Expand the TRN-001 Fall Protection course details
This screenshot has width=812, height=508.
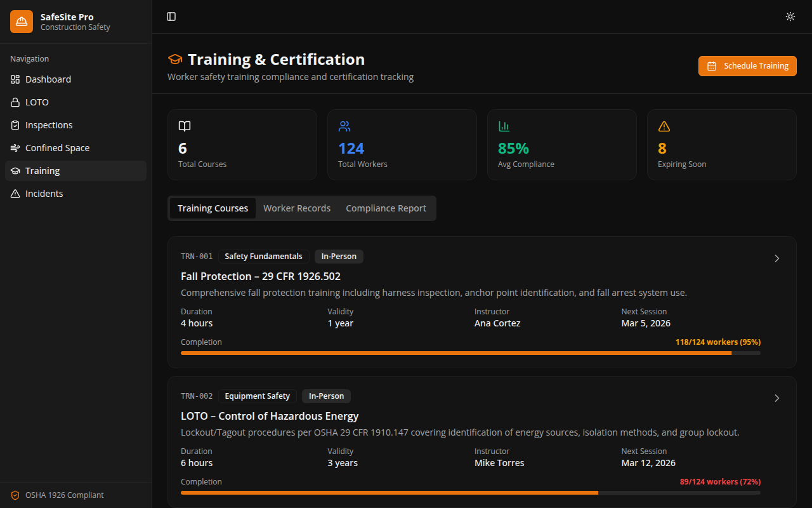tap(776, 258)
